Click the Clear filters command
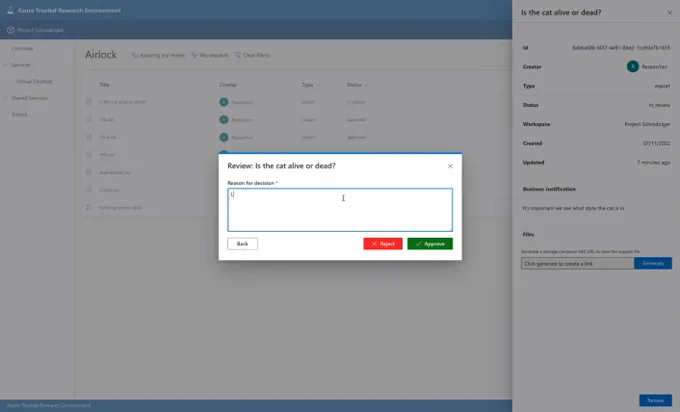The width and height of the screenshot is (680, 412). pyautogui.click(x=252, y=55)
